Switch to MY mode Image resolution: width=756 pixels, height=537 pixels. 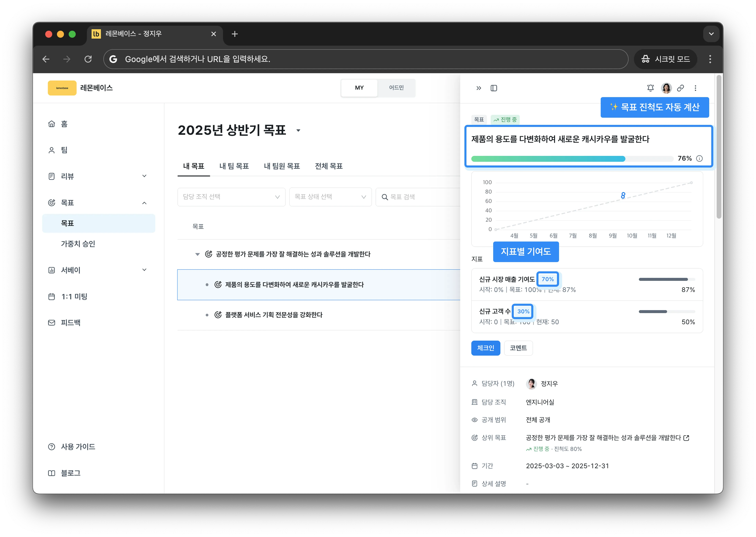359,88
